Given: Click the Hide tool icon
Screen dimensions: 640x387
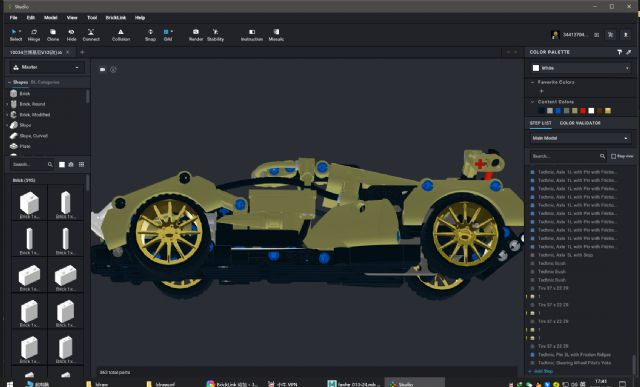Looking at the screenshot, I should pos(71,35).
